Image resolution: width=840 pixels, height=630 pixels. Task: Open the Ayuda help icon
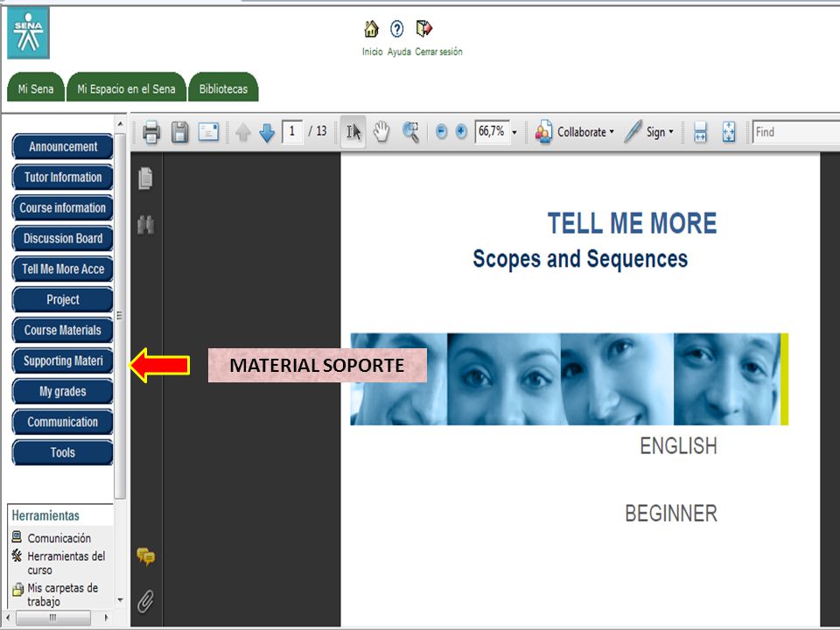coord(397,28)
